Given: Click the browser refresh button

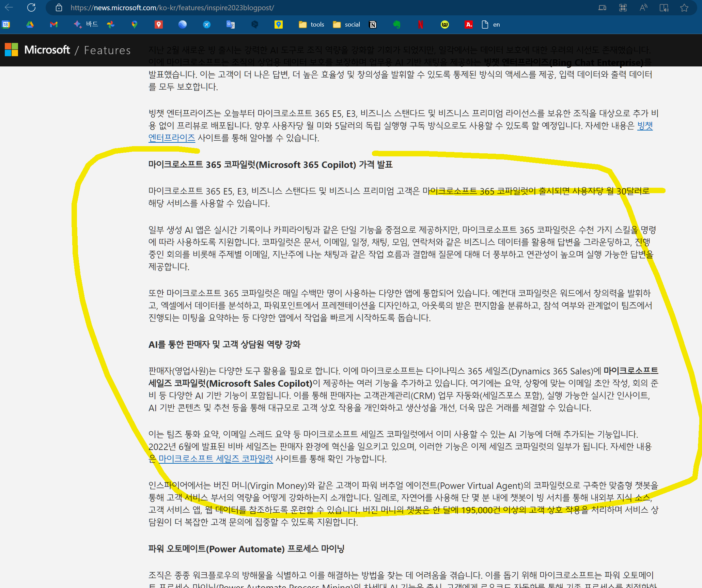Looking at the screenshot, I should pos(31,7).
